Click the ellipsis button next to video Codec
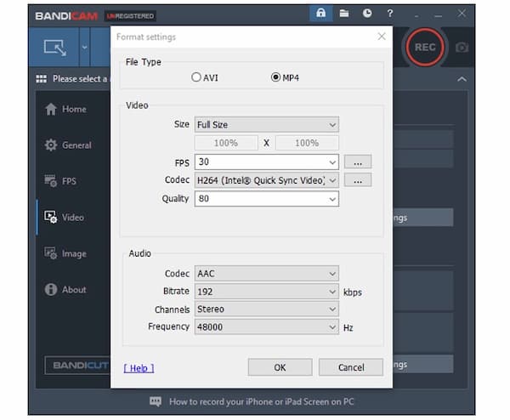Screen dimensions: 510x420 358,180
